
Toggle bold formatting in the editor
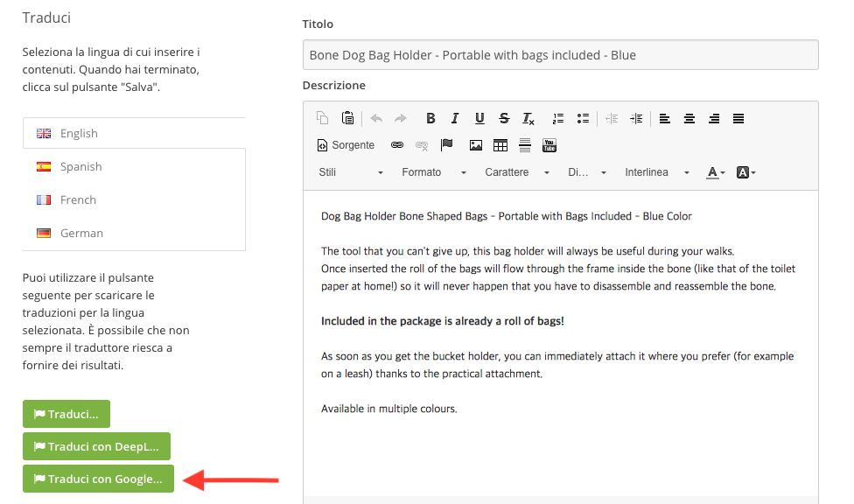tap(430, 119)
